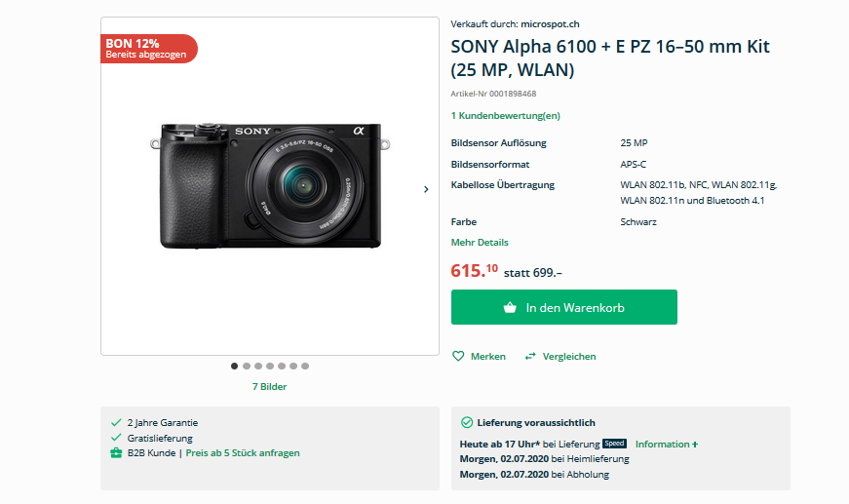Click the compare arrows icon beside Vergleichen
849x504 pixels.
click(530, 357)
